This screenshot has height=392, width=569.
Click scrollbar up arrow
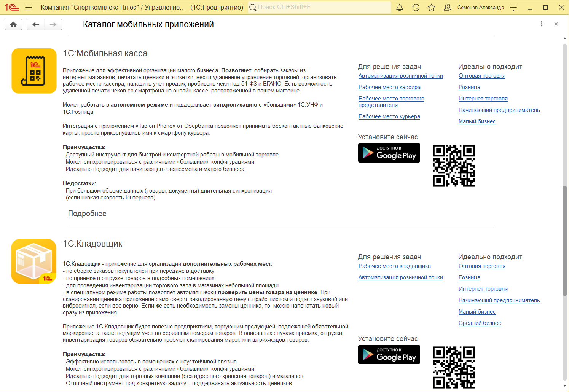tap(565, 38)
